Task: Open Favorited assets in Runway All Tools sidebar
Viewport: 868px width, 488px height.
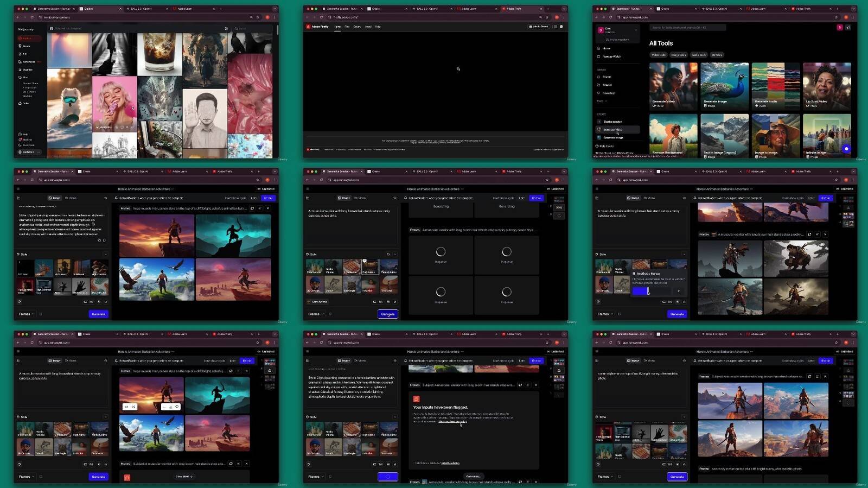Action: tap(605, 93)
